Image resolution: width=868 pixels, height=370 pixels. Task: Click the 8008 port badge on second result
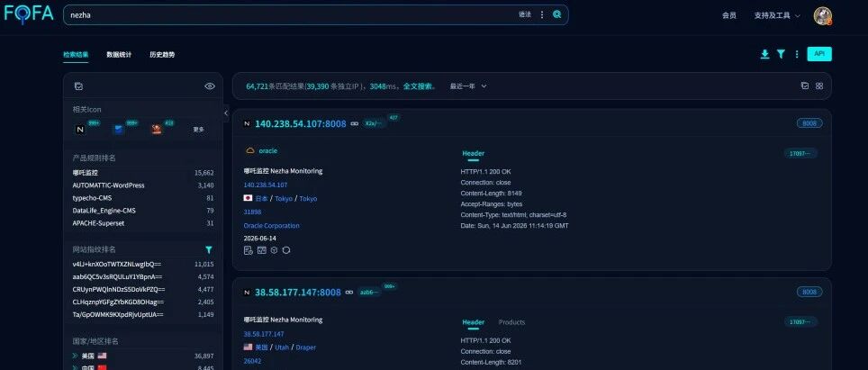[x=809, y=292]
